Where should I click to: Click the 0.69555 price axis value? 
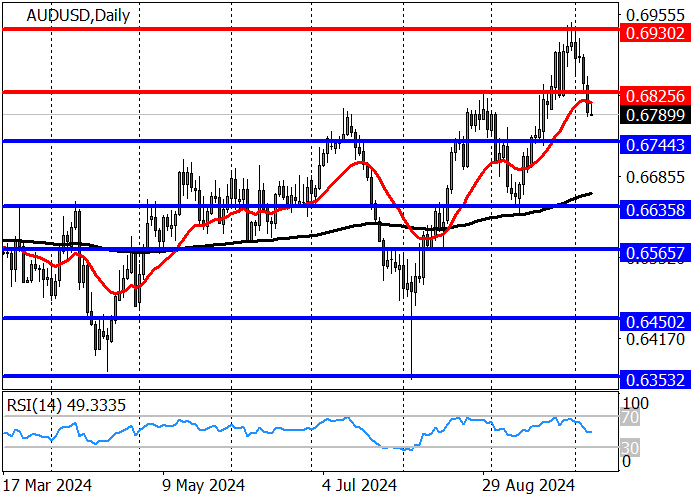point(655,16)
